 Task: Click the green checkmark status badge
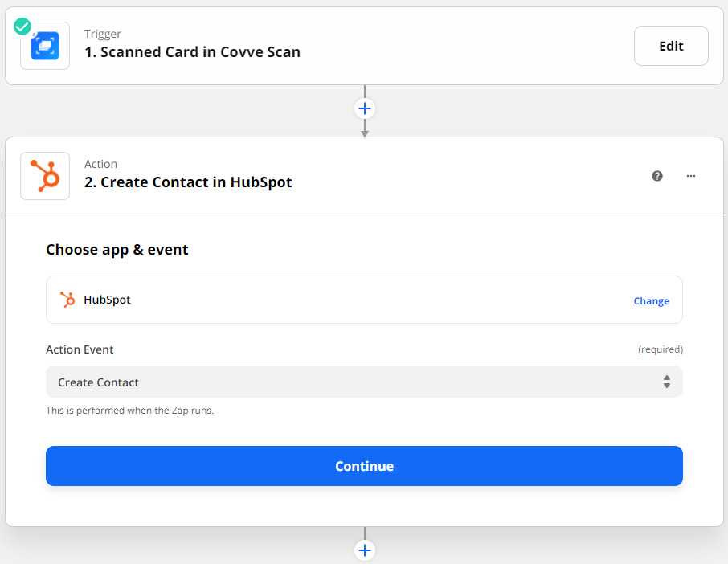click(x=22, y=27)
